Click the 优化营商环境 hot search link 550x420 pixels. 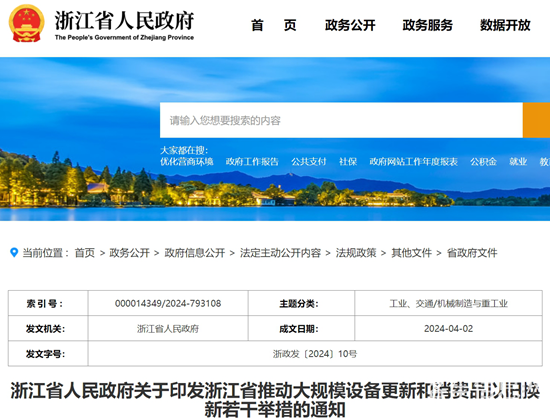pyautogui.click(x=187, y=161)
